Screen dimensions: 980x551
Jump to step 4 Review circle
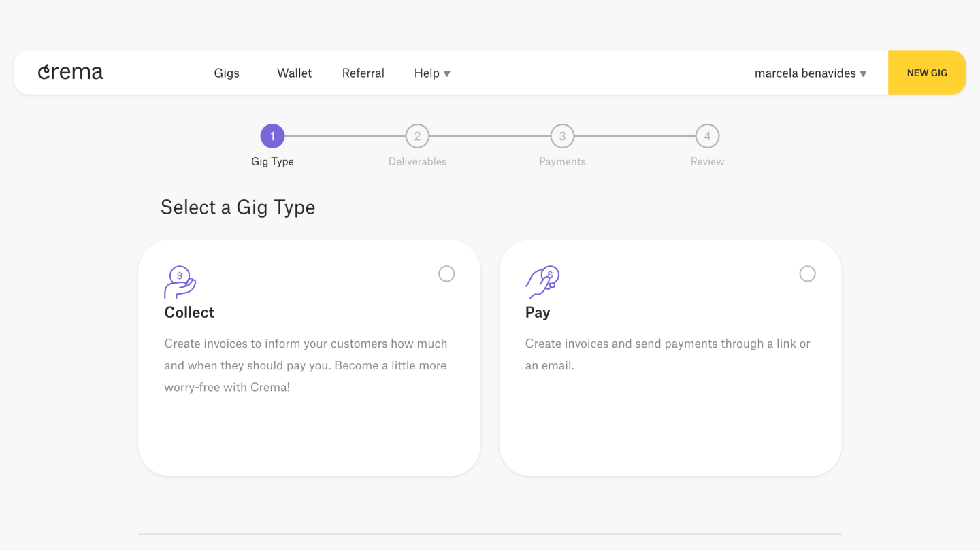coord(707,136)
